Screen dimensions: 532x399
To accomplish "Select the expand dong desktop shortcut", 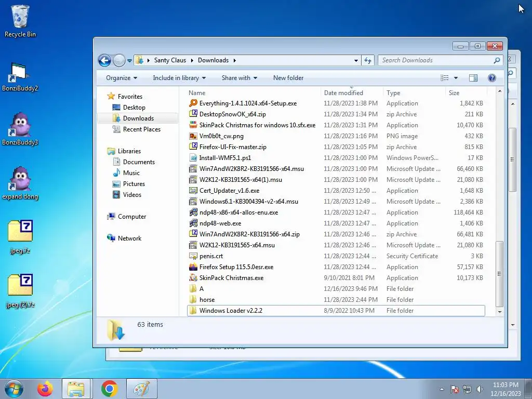I will click(x=20, y=183).
